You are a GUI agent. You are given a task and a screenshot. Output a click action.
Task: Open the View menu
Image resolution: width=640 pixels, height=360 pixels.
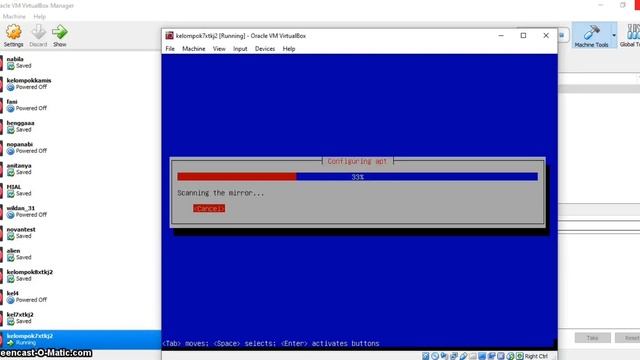coord(219,49)
